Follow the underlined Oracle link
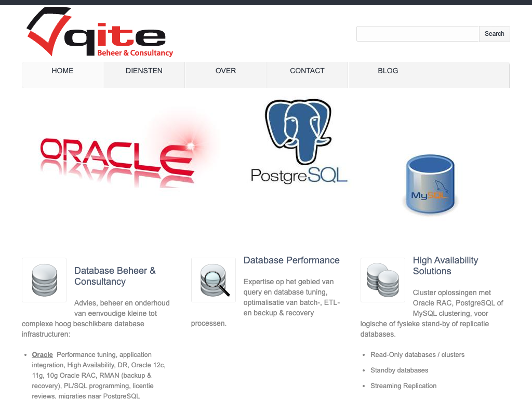Viewport: 532px width, 399px height. 43,355
